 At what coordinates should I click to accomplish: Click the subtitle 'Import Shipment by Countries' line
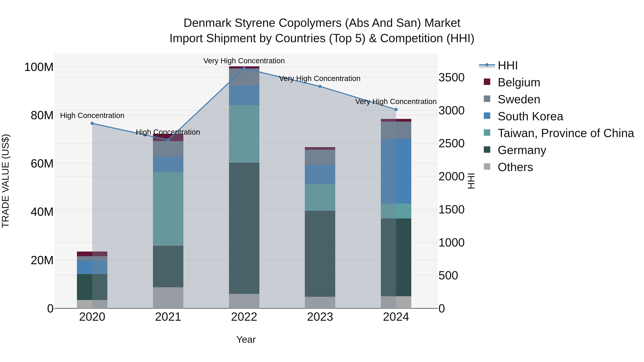(322, 38)
